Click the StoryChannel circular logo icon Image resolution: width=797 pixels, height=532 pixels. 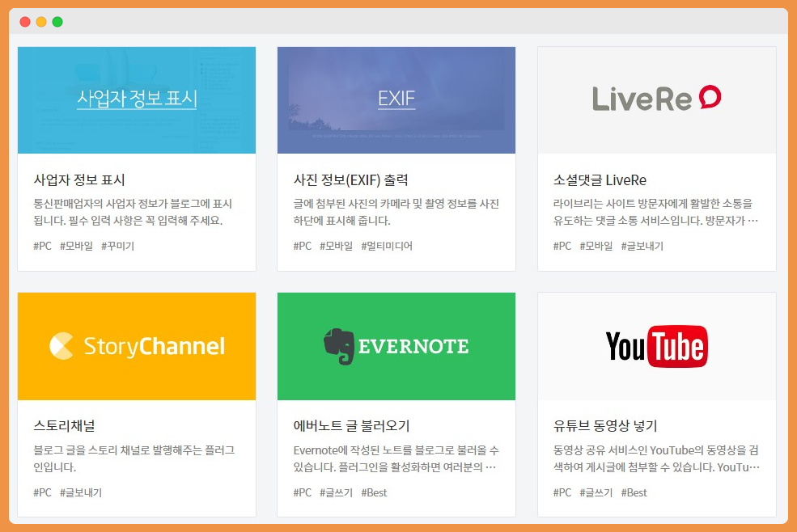(x=61, y=346)
